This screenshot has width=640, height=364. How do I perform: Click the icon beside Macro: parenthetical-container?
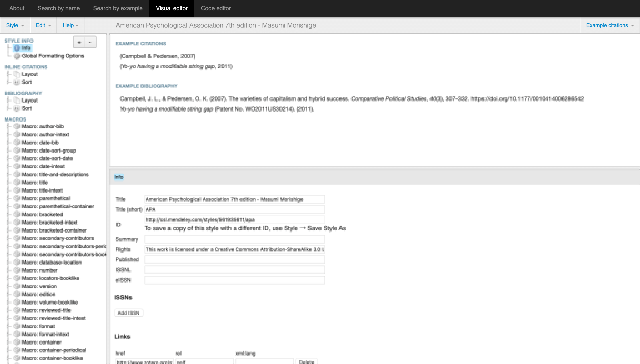click(17, 206)
